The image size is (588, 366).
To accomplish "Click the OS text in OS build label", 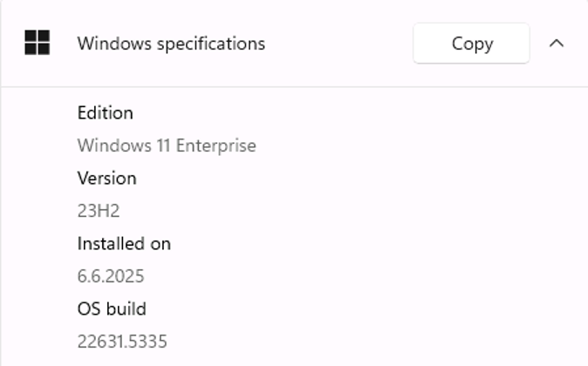I will (x=90, y=309).
